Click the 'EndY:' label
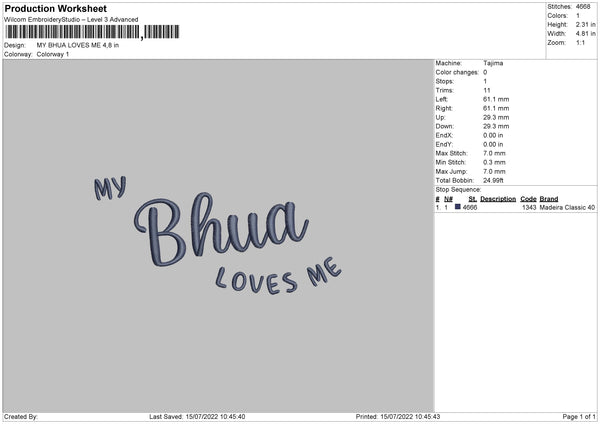This screenshot has width=600, height=424. click(x=444, y=145)
